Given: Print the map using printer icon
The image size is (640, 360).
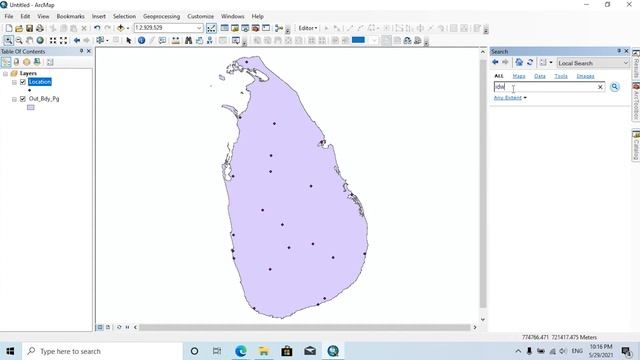Looking at the screenshot, I should (x=40, y=28).
